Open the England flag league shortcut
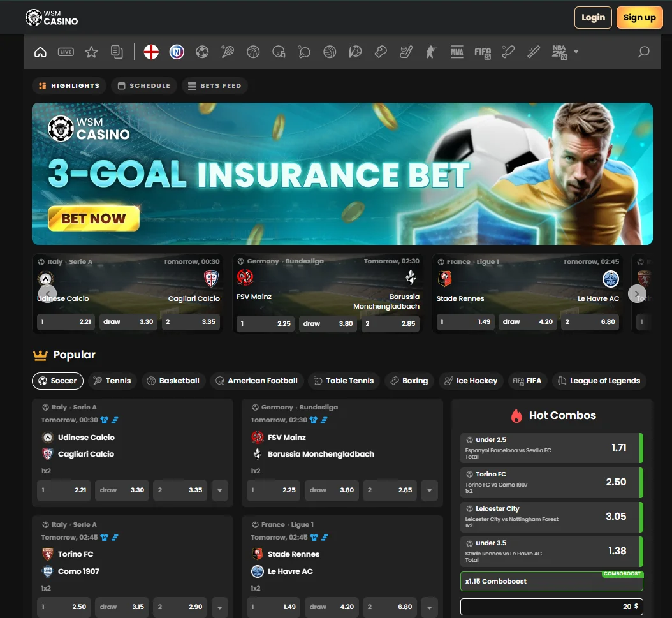Viewport: 672px width, 618px height. click(151, 52)
